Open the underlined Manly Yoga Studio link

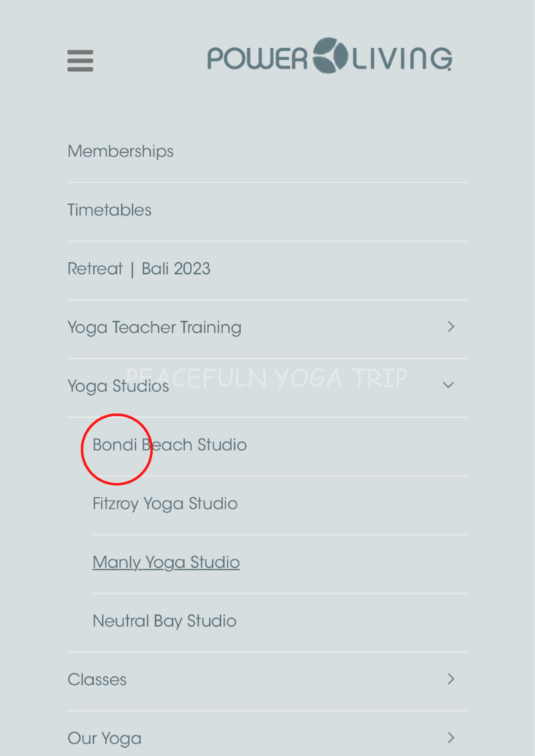166,563
